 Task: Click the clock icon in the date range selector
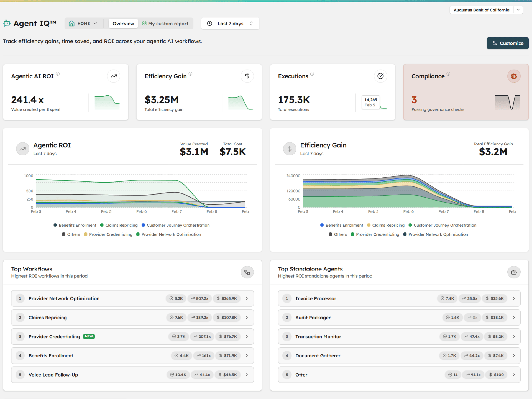210,24
